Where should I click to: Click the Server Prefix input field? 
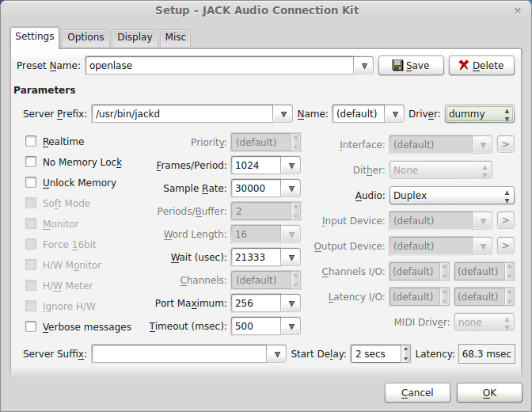pos(183,114)
